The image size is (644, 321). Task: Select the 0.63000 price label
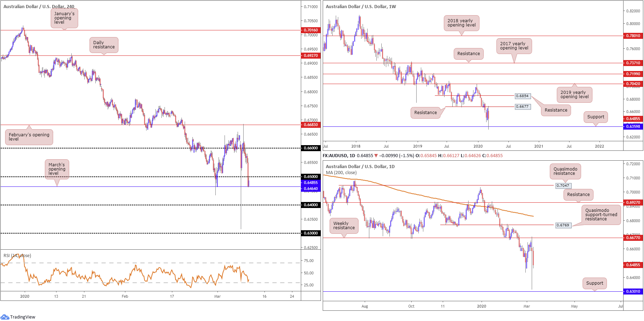tap(311, 233)
